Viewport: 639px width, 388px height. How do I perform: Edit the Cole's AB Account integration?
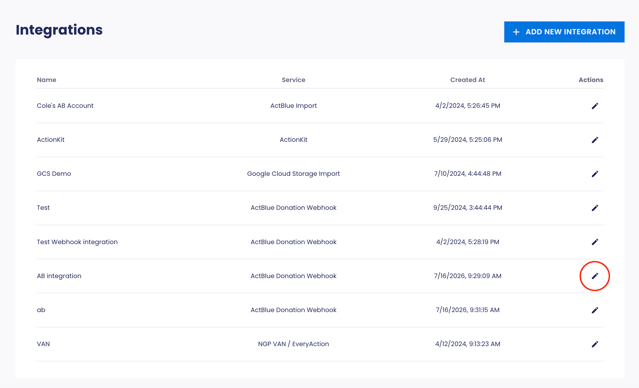pos(595,106)
